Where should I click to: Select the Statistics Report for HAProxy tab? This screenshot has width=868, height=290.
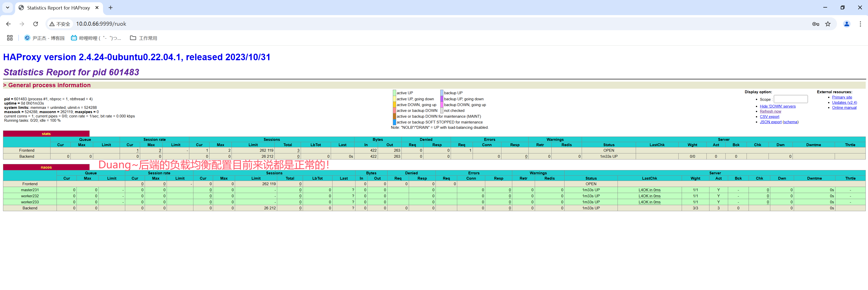[x=58, y=8]
